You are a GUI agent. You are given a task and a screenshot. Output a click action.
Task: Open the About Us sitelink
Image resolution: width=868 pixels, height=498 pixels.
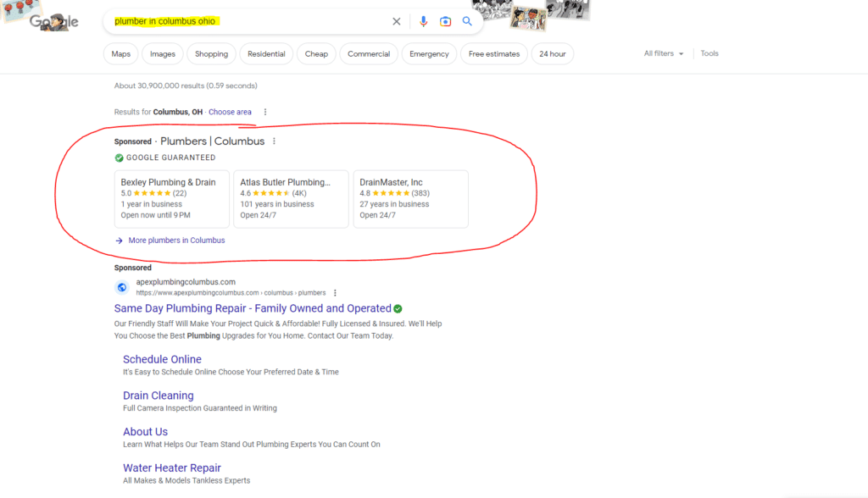(x=145, y=432)
